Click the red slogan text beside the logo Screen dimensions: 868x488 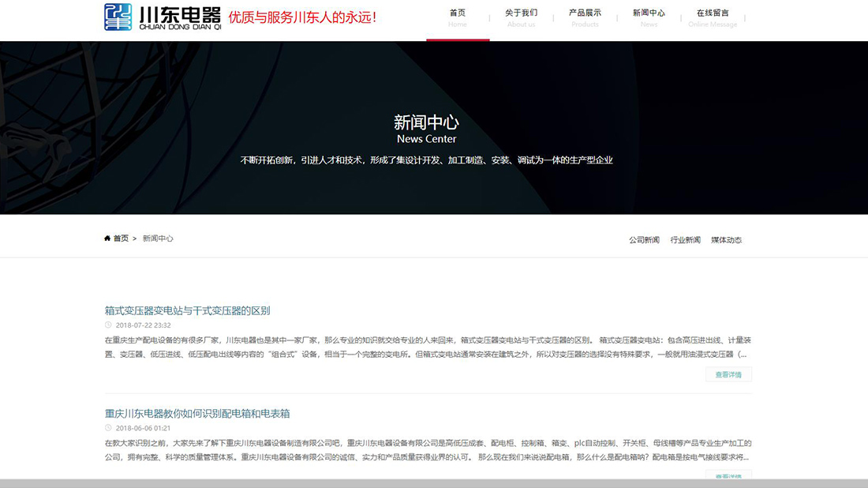(305, 16)
